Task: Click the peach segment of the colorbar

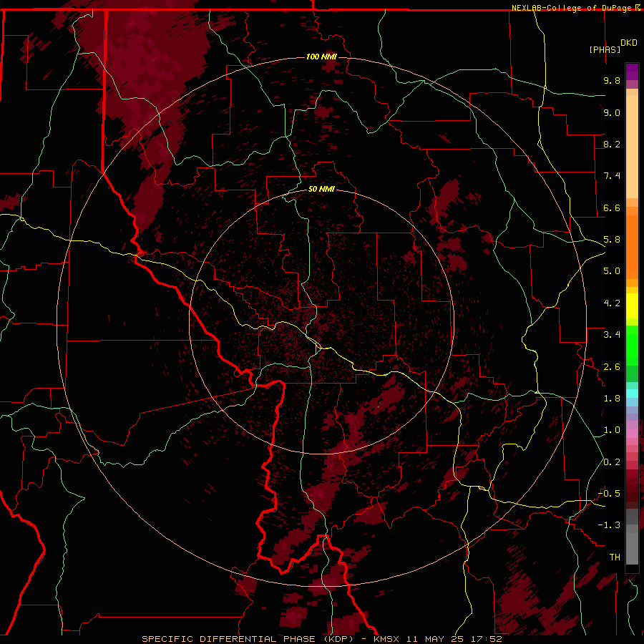Action: 632,147
